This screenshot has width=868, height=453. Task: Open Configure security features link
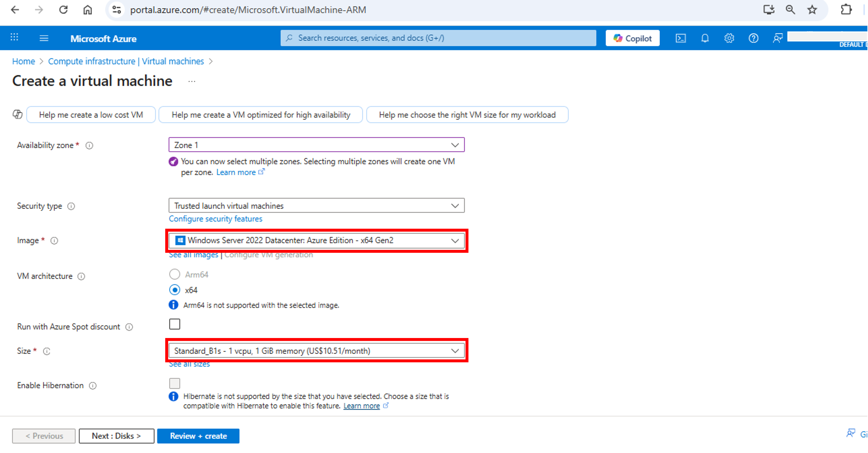point(215,219)
